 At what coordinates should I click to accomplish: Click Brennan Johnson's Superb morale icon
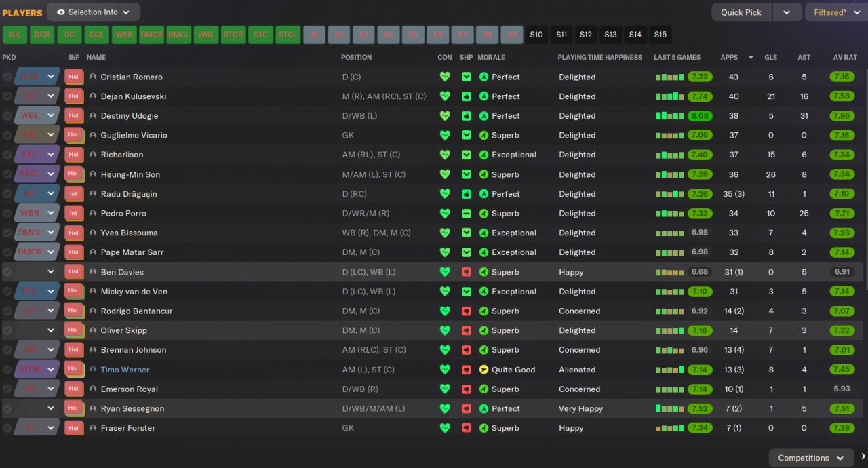coord(484,350)
